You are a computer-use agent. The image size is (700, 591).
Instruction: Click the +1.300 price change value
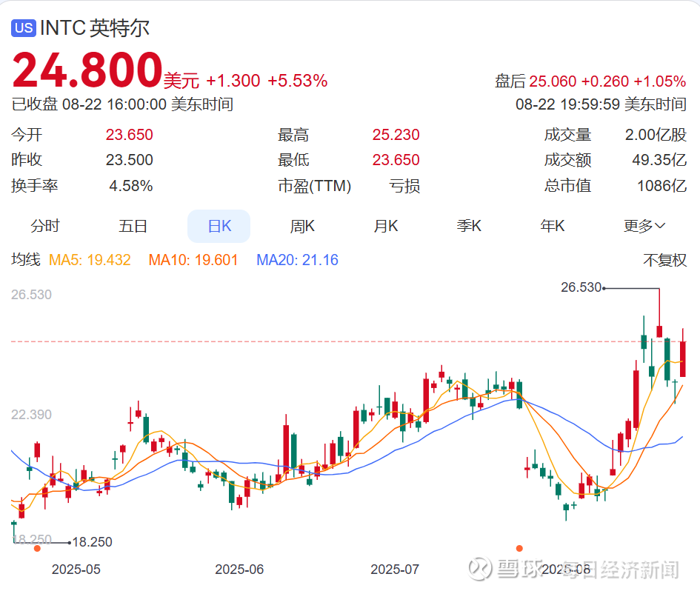coord(233,81)
